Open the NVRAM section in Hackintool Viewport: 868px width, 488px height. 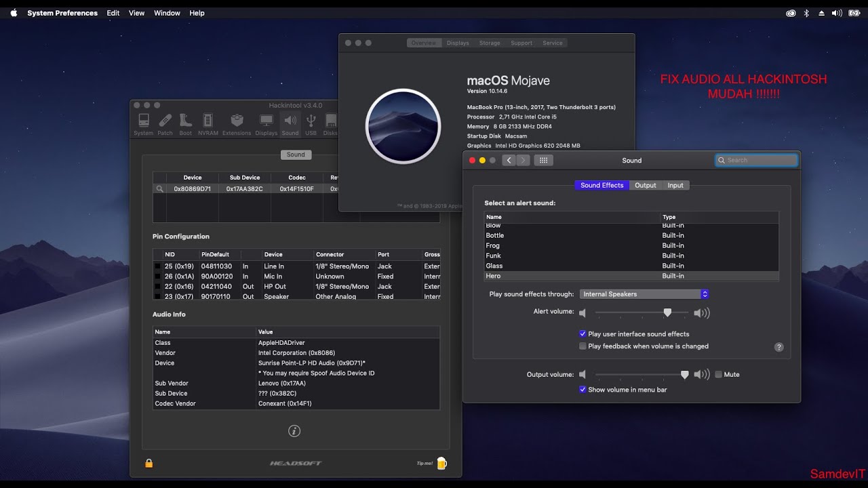[208, 125]
